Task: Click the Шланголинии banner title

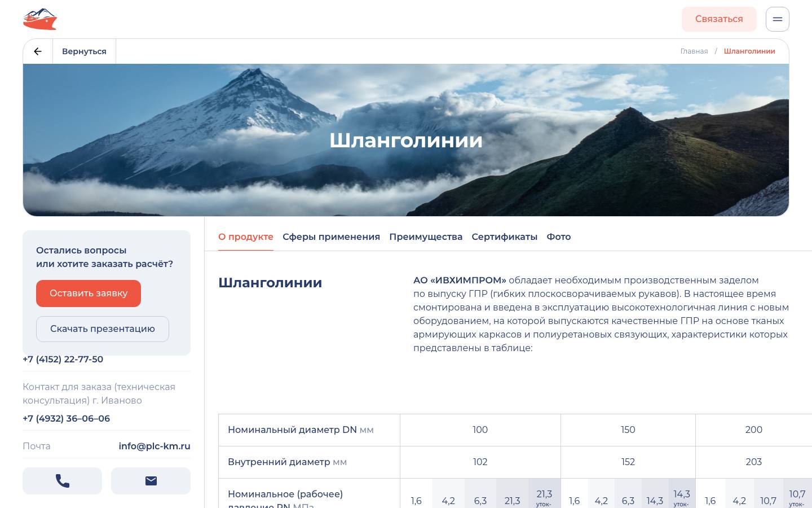Action: (406, 141)
